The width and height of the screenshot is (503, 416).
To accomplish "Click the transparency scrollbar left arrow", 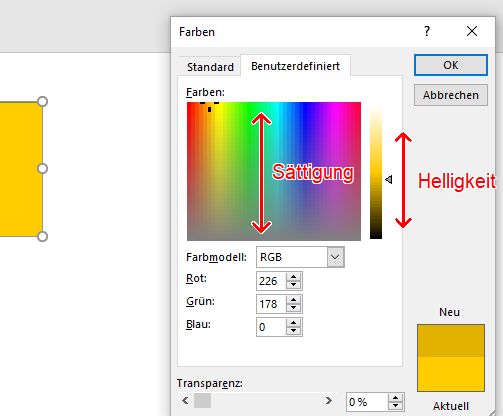I will [x=185, y=400].
